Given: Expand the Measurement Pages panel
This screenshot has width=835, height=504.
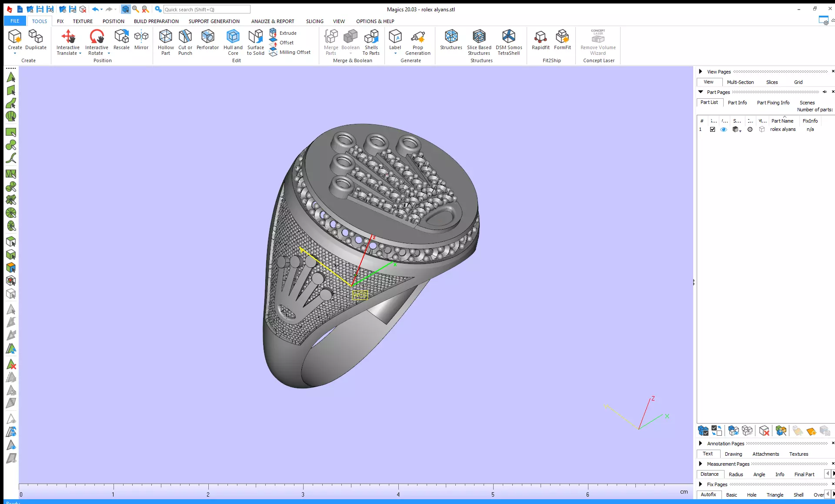Looking at the screenshot, I should pyautogui.click(x=701, y=464).
